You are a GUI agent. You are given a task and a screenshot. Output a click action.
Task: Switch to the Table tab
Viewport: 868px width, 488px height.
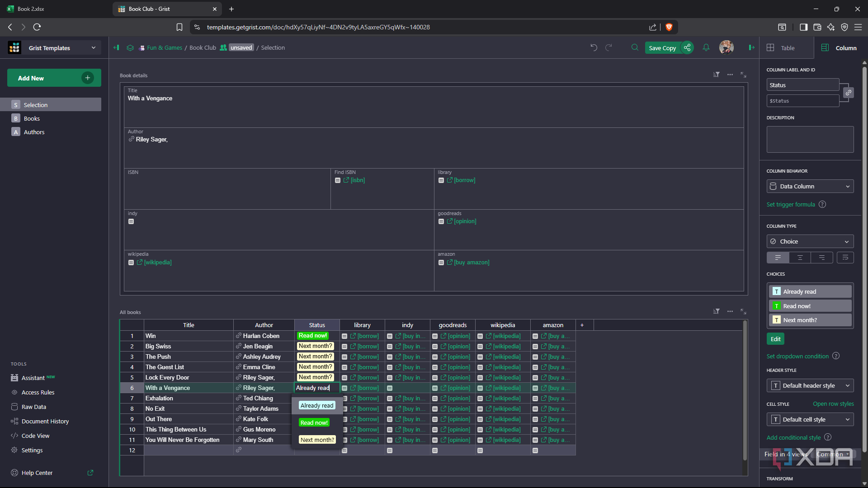point(787,48)
